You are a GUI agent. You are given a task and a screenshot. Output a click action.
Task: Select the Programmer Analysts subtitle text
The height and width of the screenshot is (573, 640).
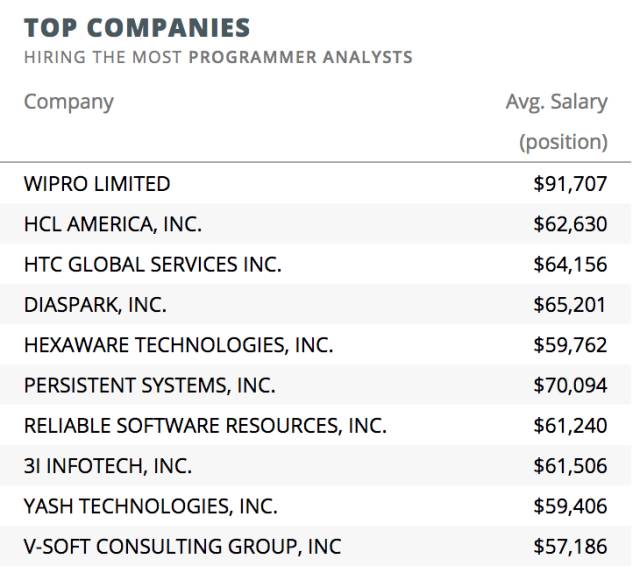coord(300,57)
